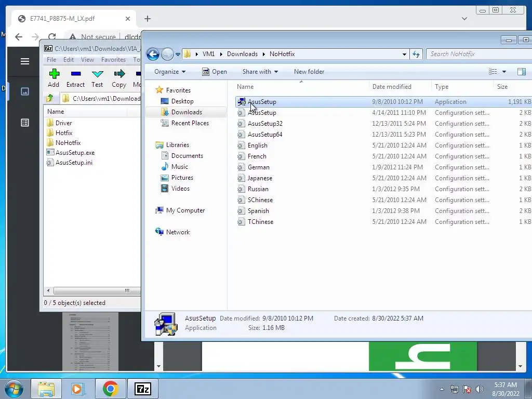Select the Driver folder in 7-Zip
The width and height of the screenshot is (532, 399).
(x=59, y=123)
